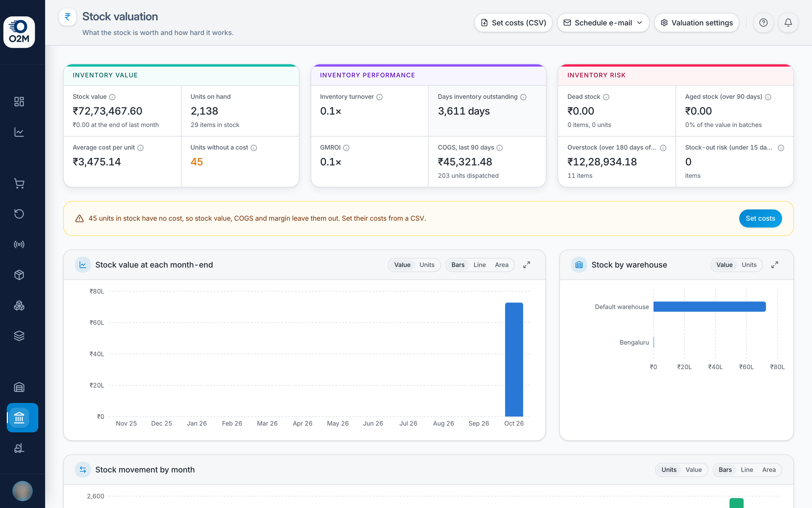The width and height of the screenshot is (812, 508).
Task: Click the Oct 26 blue bar
Action: (x=514, y=359)
